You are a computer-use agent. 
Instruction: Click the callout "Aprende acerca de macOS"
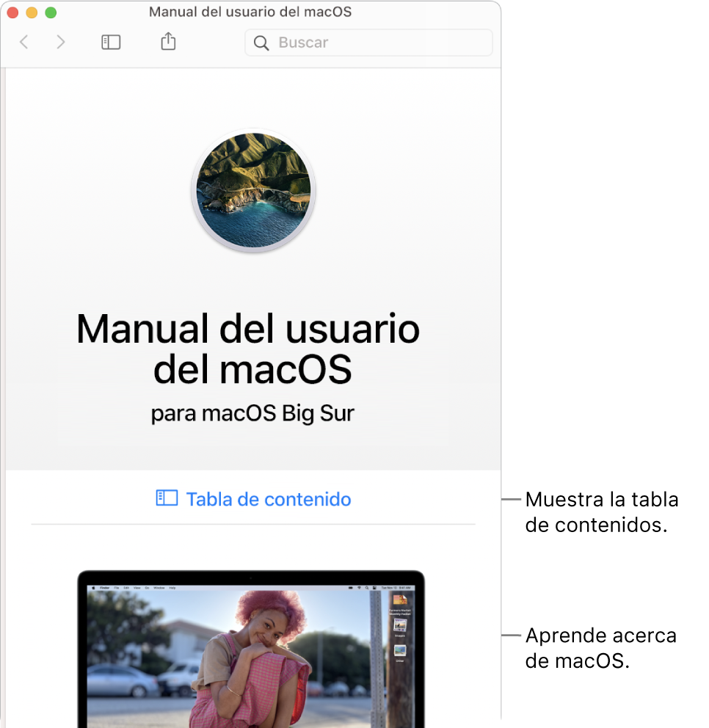coord(600,648)
